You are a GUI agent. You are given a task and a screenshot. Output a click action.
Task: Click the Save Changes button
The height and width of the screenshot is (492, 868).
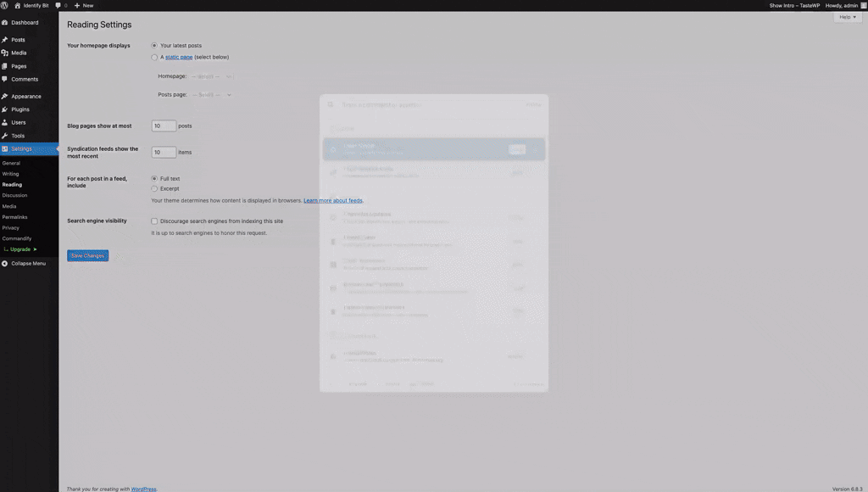pos(88,255)
